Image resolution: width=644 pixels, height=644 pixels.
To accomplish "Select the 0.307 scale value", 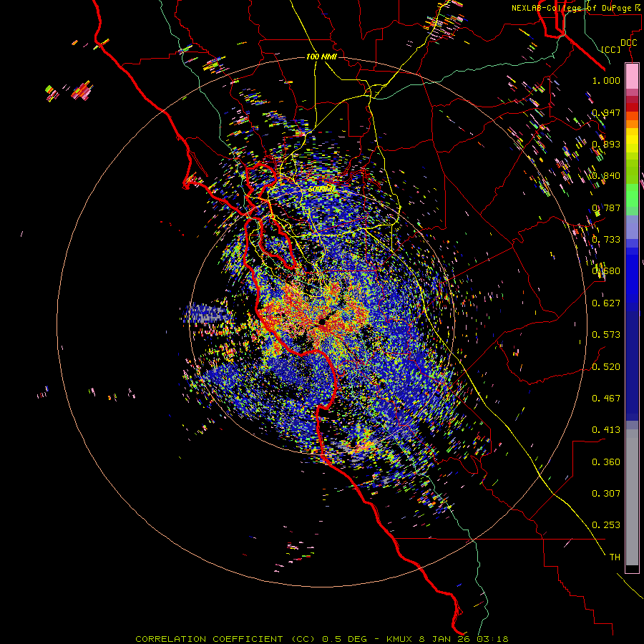I will coord(606,494).
